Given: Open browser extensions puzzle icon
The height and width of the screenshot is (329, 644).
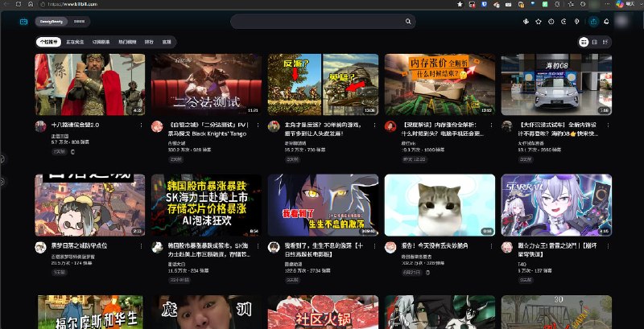Looking at the screenshot, I should [x=557, y=4].
